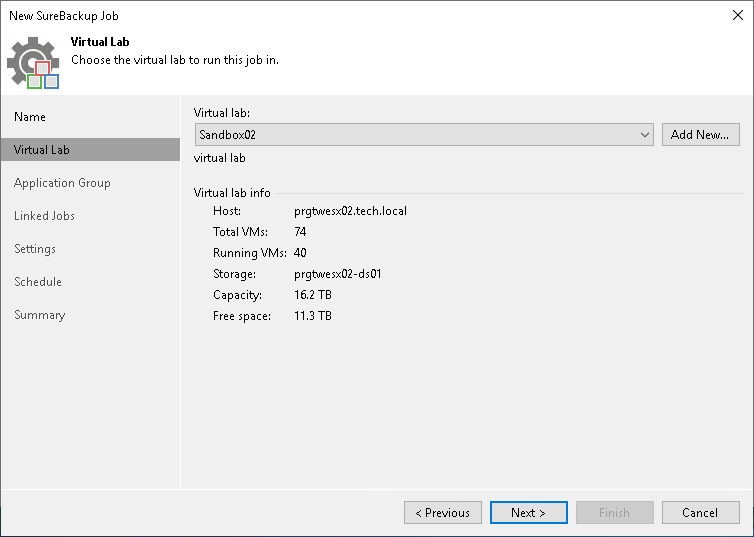Click the Total VMs value 74
This screenshot has width=754, height=537.
[300, 232]
